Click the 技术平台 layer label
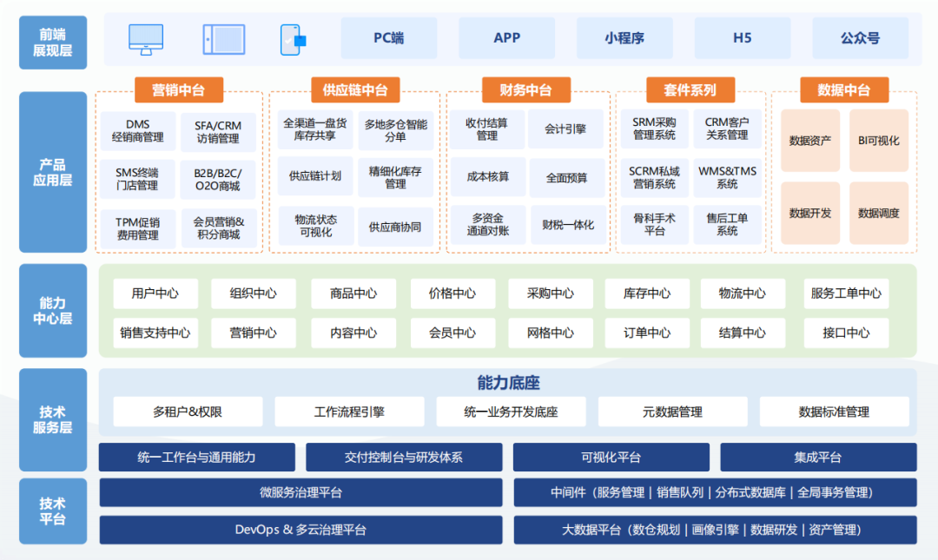 pyautogui.click(x=53, y=511)
